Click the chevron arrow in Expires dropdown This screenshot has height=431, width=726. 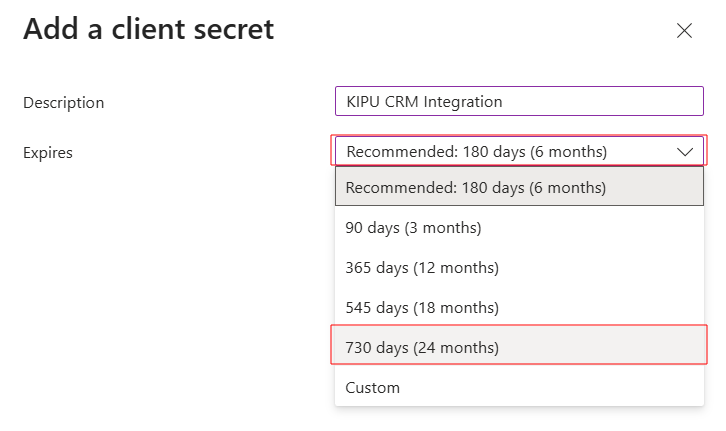[685, 152]
